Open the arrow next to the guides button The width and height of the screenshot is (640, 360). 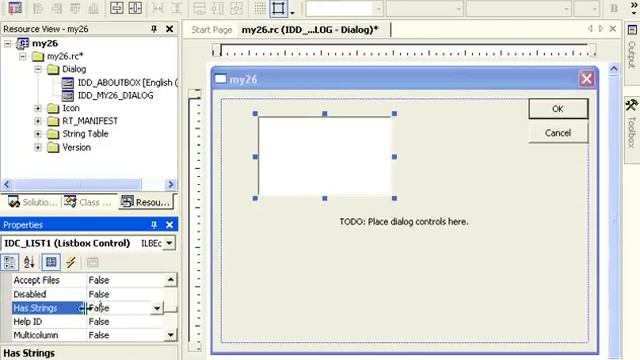292,12
